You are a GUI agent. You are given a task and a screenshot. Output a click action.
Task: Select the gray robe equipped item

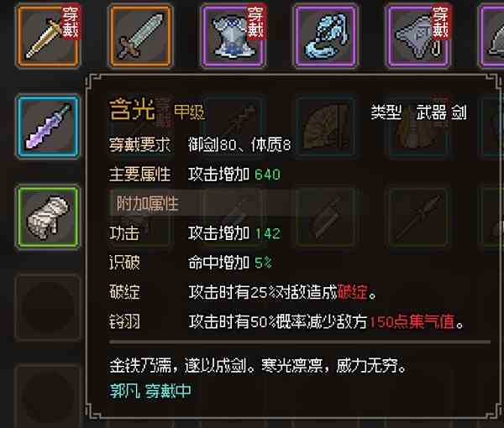(x=417, y=35)
